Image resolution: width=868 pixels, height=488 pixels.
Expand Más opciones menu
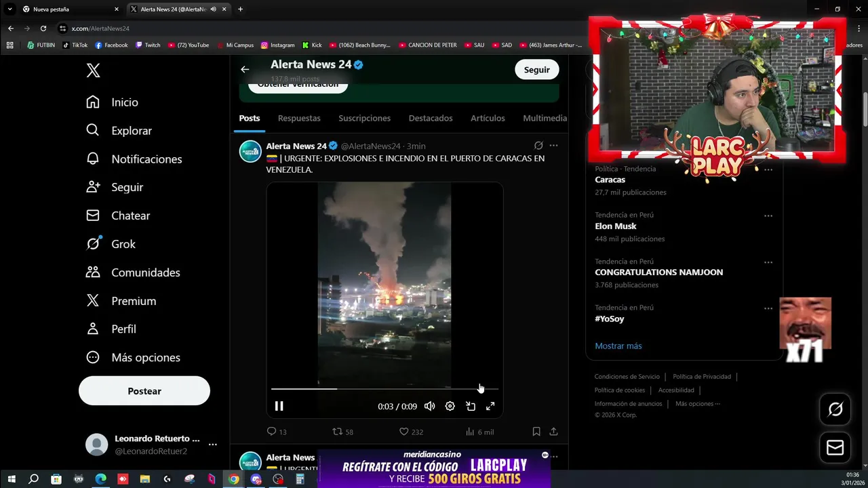pyautogui.click(x=133, y=358)
